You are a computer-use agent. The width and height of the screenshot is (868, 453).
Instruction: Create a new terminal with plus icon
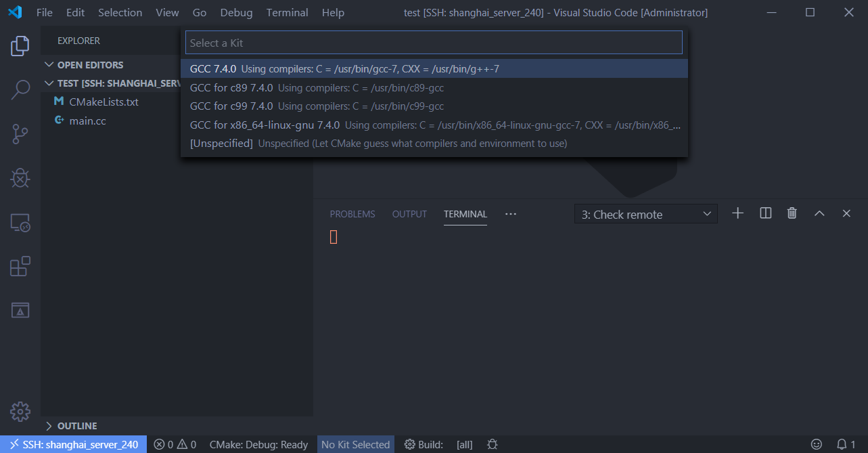pos(738,213)
